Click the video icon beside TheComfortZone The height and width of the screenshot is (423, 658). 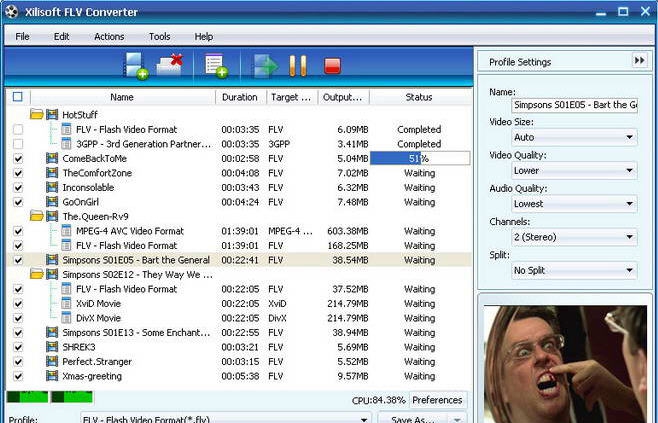click(52, 172)
